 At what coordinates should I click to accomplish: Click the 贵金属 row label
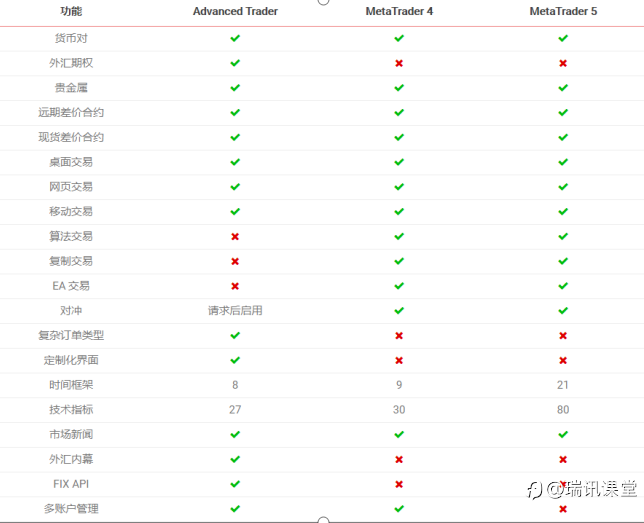[x=71, y=88]
